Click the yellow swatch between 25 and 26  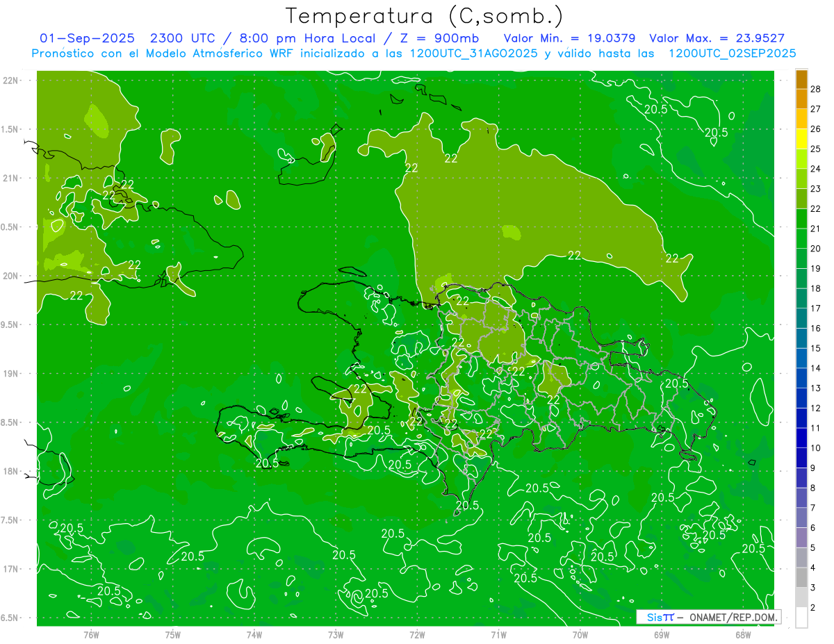click(801, 139)
